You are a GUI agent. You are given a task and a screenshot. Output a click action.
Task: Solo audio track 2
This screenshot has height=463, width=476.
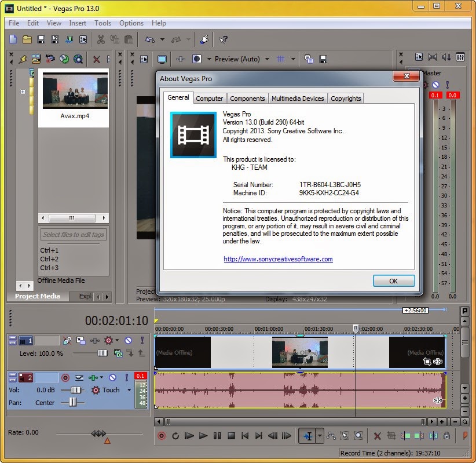tap(127, 378)
